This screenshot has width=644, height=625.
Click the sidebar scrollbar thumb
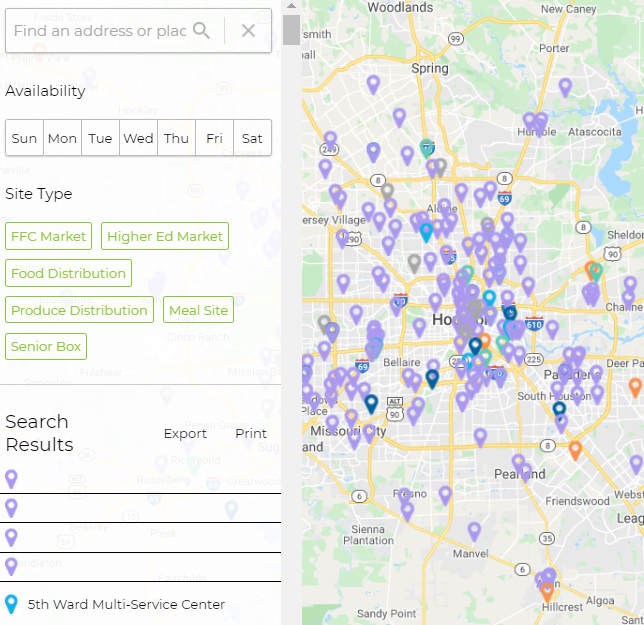(x=291, y=30)
